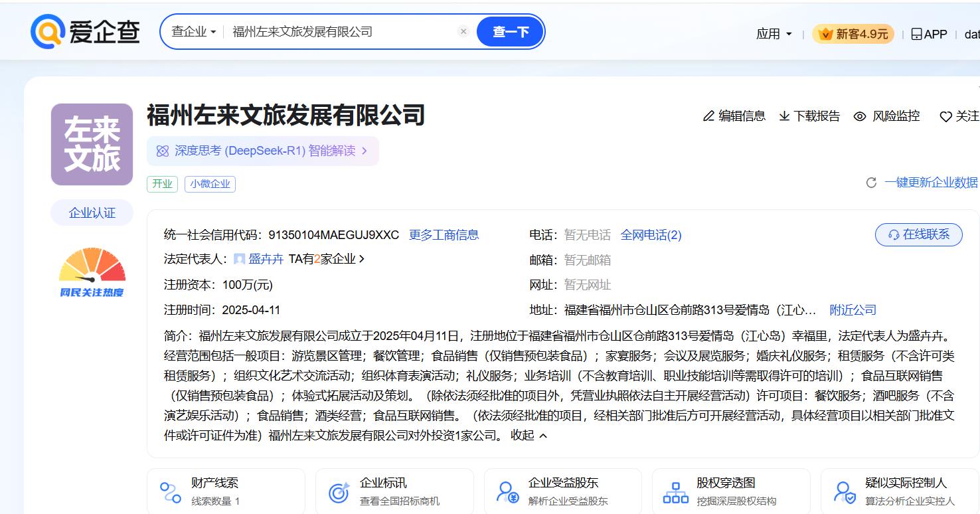Expand the 应用 dropdown menu
Screen dimensions: 980x514
[774, 34]
